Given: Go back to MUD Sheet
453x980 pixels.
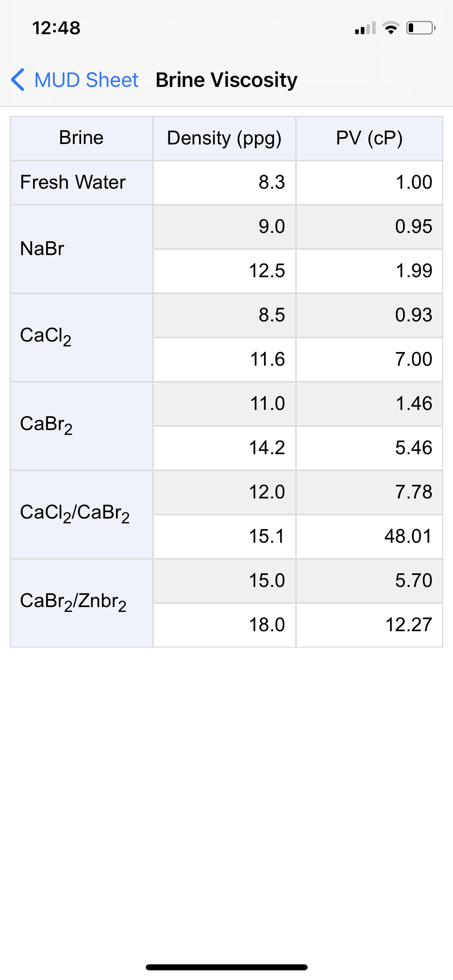Looking at the screenshot, I should [x=86, y=80].
